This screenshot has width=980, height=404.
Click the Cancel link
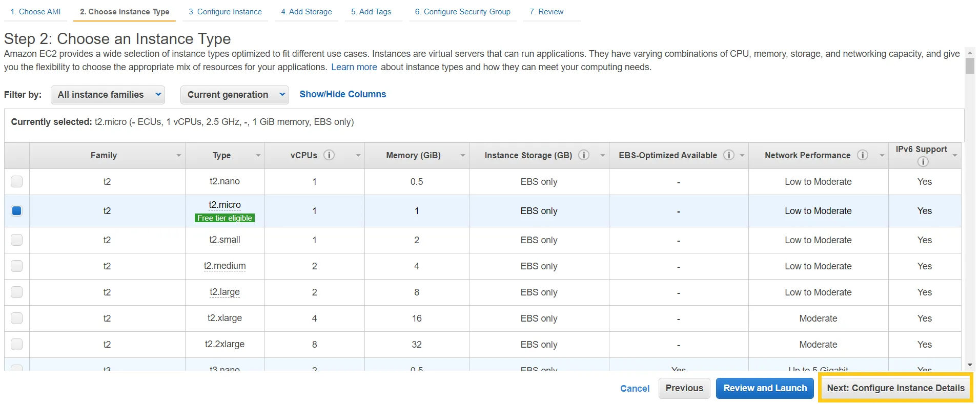coord(635,389)
